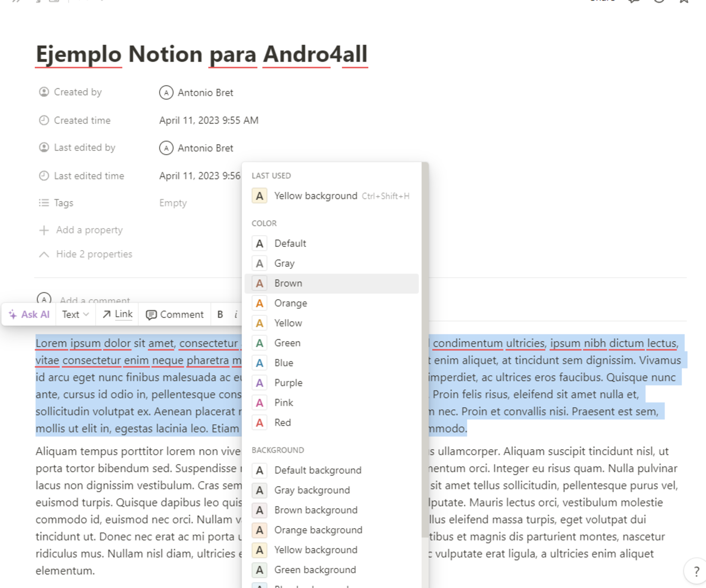This screenshot has height=588, width=706.
Task: Add a comment via toolbar Comment icon
Action: tap(174, 314)
